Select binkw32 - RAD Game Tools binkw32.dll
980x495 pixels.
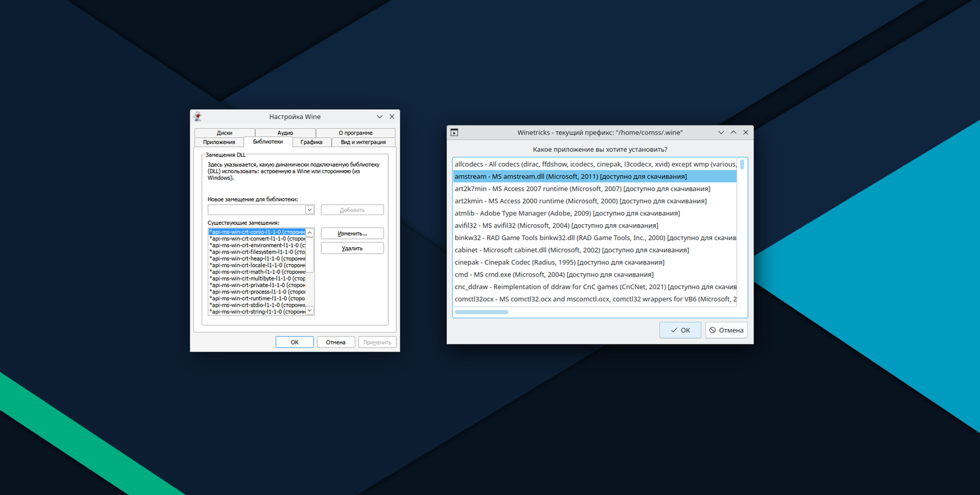595,238
